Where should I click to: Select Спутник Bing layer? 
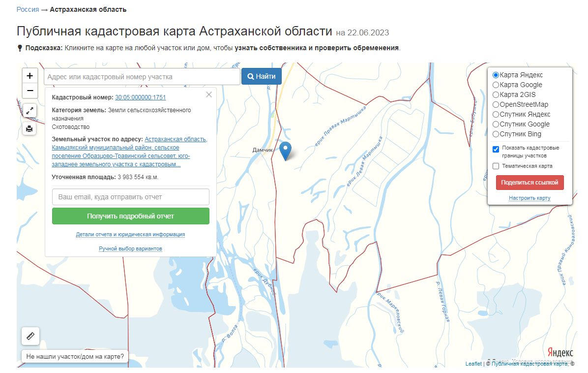pyautogui.click(x=496, y=134)
